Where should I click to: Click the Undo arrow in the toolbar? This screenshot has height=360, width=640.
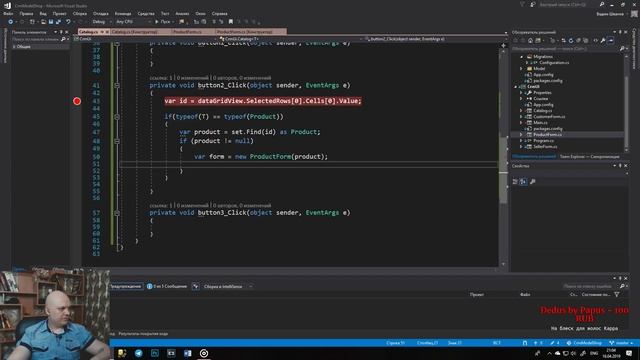(x=68, y=22)
